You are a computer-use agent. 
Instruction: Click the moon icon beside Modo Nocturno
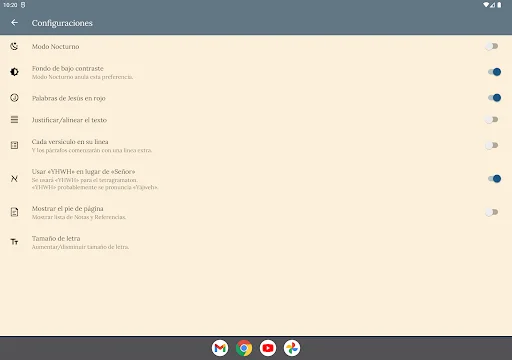pos(14,46)
